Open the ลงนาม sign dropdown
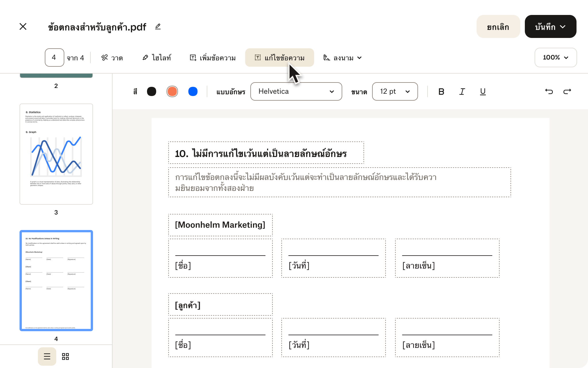This screenshot has width=588, height=368. [343, 58]
